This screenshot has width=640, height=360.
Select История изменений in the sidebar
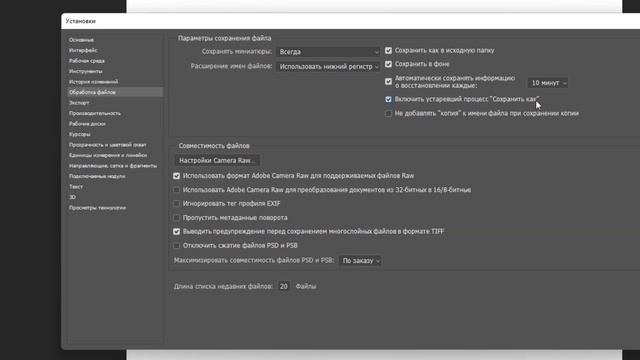tap(93, 82)
